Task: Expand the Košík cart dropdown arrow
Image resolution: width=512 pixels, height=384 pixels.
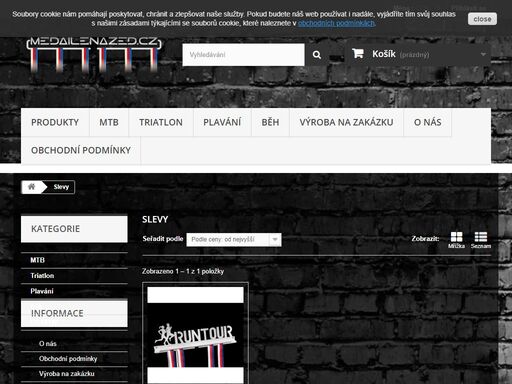Action: point(483,54)
